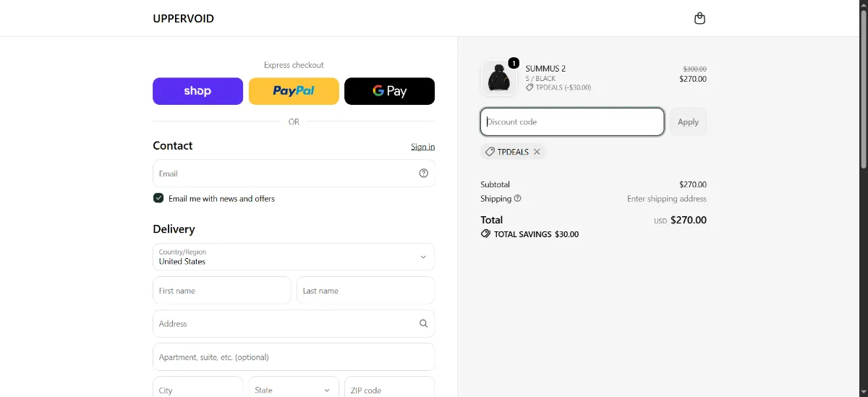Screen dimensions: 868x397
Task: Open the shopping bag cart icon
Action: 699,18
